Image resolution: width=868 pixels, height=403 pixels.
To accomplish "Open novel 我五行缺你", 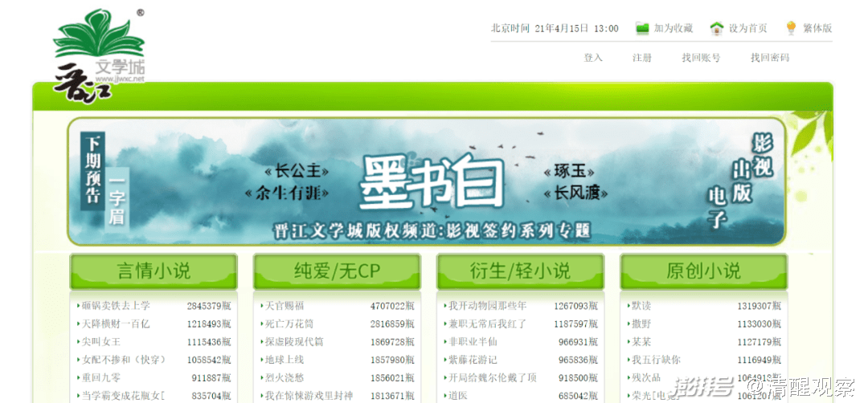I will (656, 360).
